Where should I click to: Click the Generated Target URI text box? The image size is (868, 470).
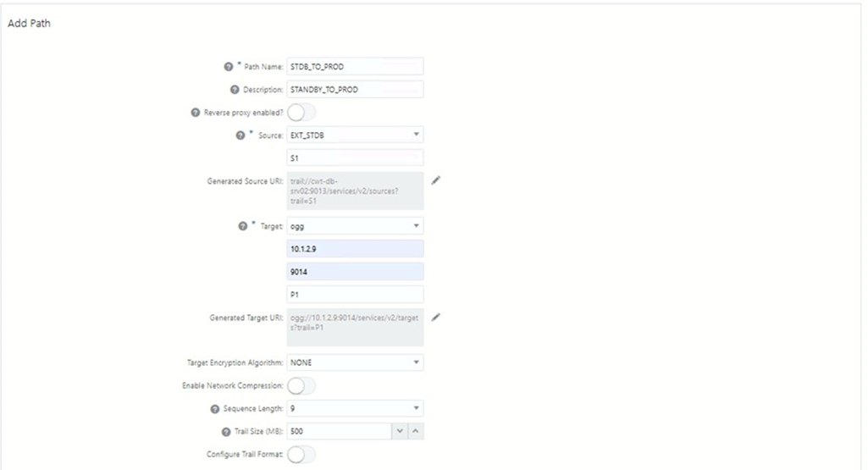pos(355,327)
